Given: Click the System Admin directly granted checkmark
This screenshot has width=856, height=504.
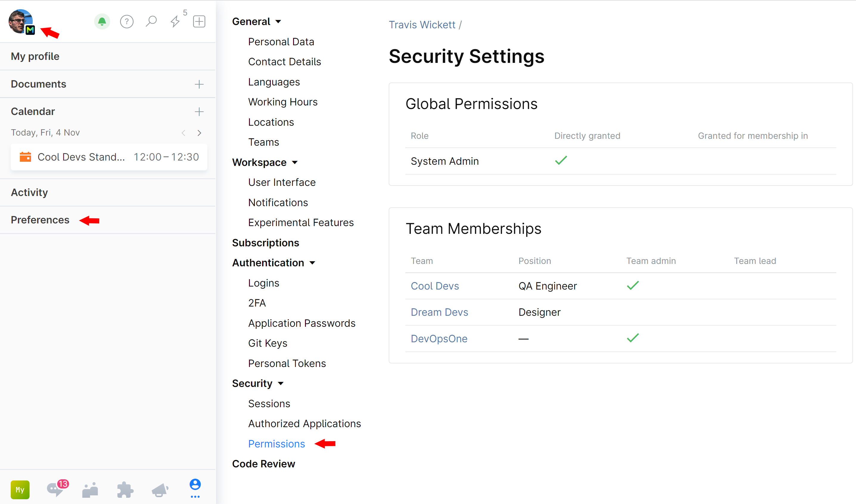Looking at the screenshot, I should (561, 160).
